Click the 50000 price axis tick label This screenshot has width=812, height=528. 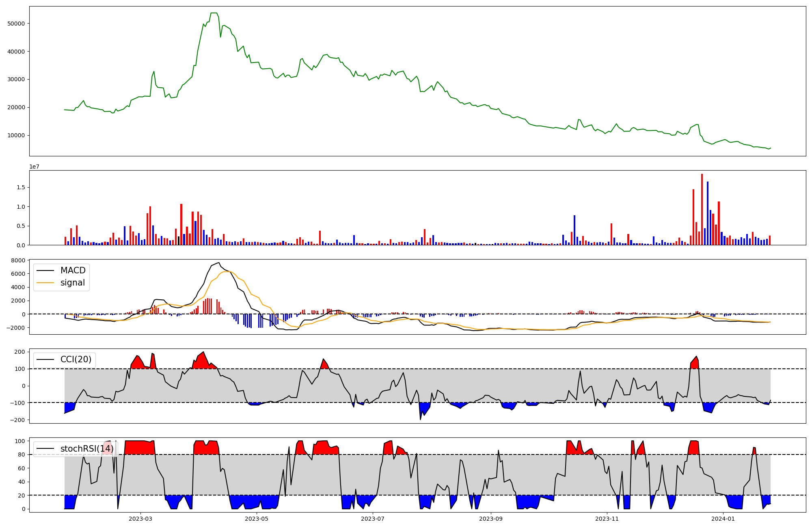point(16,24)
